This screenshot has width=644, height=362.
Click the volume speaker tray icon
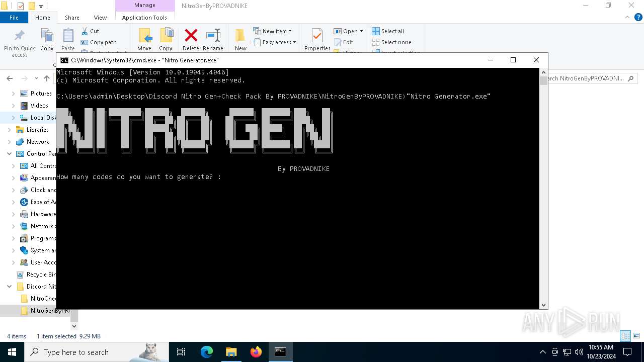[579, 352]
